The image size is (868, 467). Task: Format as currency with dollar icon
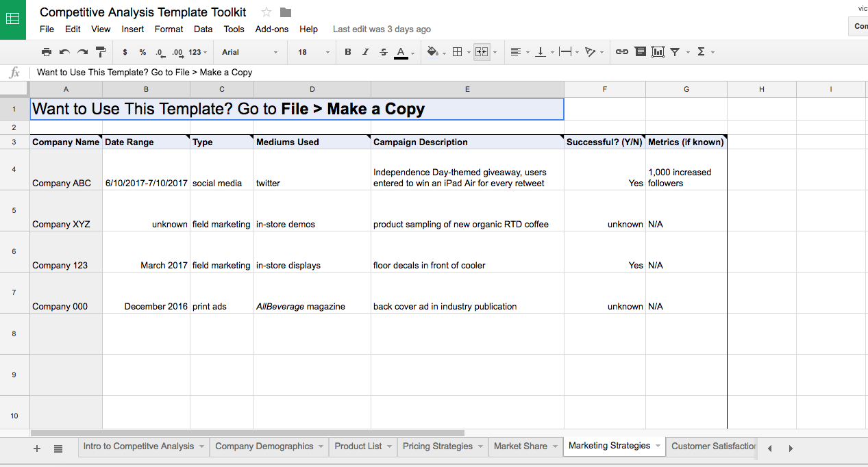tap(125, 52)
